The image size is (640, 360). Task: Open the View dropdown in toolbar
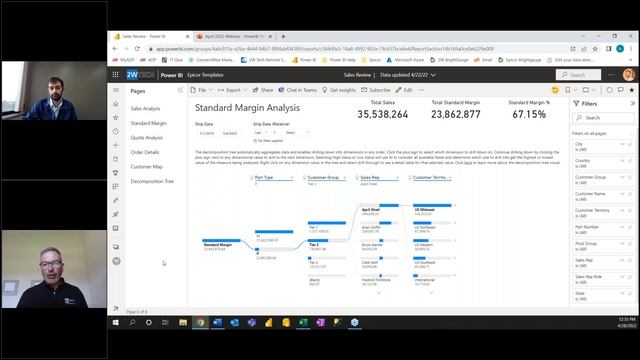[589, 90]
